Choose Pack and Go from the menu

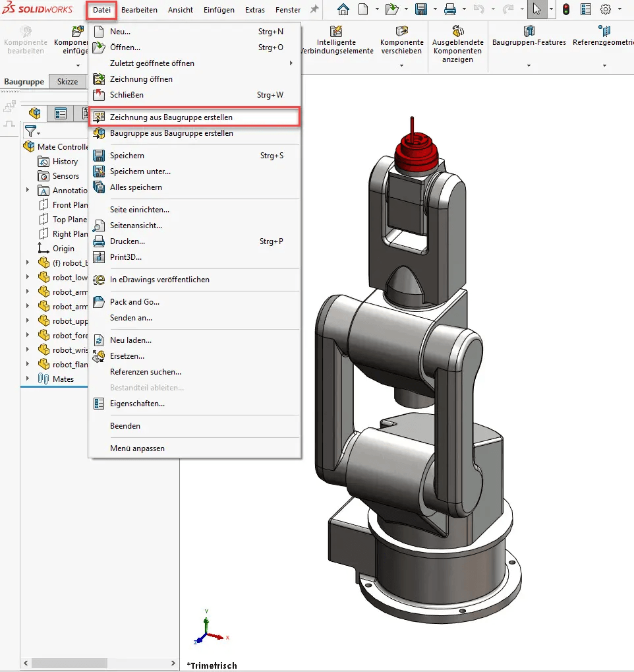[x=136, y=302]
